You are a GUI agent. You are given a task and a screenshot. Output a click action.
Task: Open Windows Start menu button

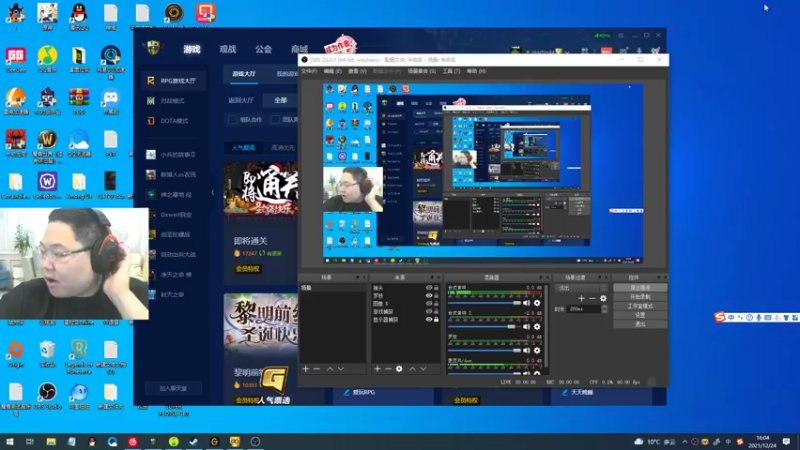point(10,442)
